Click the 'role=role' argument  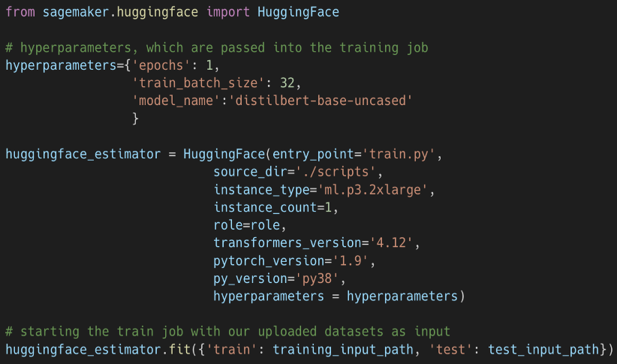click(247, 225)
